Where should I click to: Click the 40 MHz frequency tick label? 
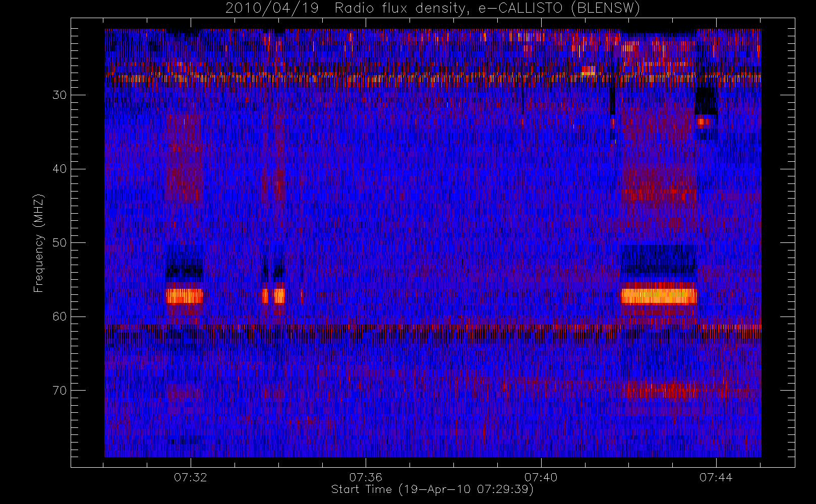click(x=60, y=169)
